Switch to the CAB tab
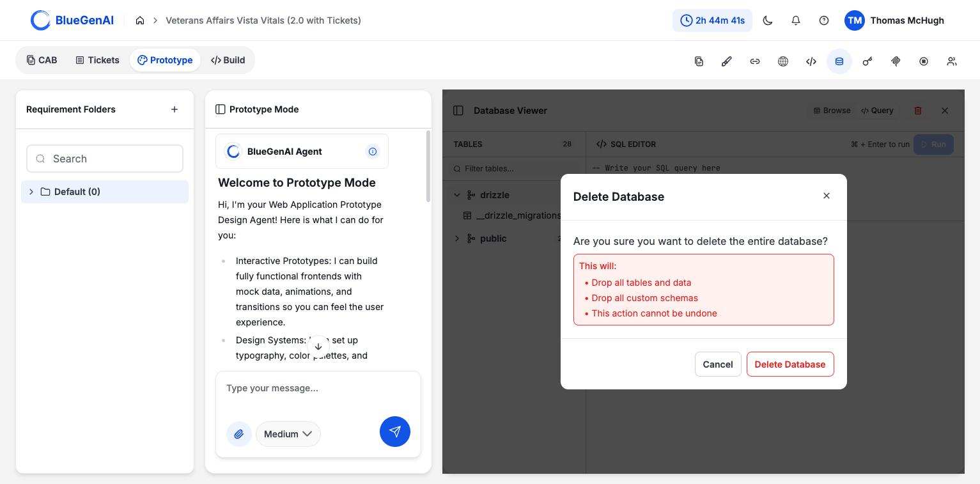The height and width of the screenshot is (484, 980). pyautogui.click(x=42, y=60)
